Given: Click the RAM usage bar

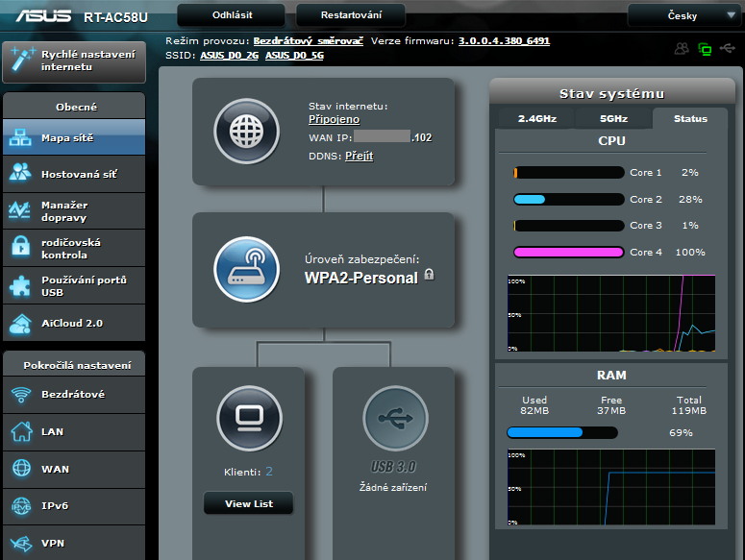Looking at the screenshot, I should pyautogui.click(x=561, y=432).
